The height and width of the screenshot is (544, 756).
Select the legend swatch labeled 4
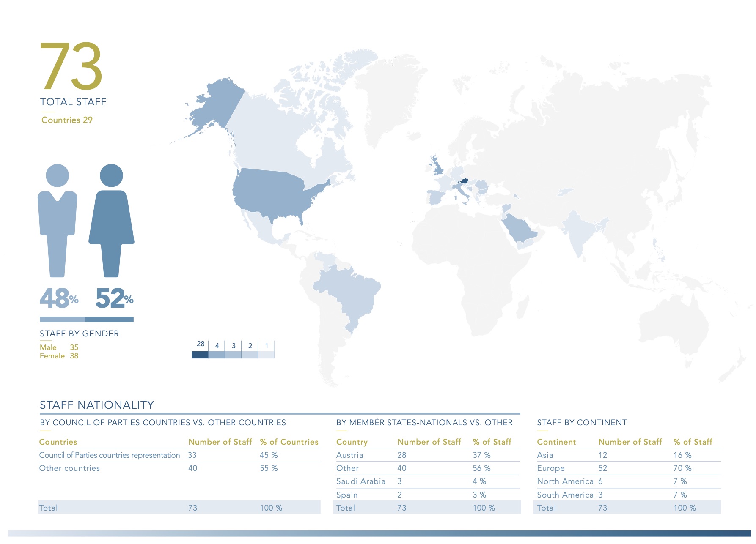coord(216,355)
